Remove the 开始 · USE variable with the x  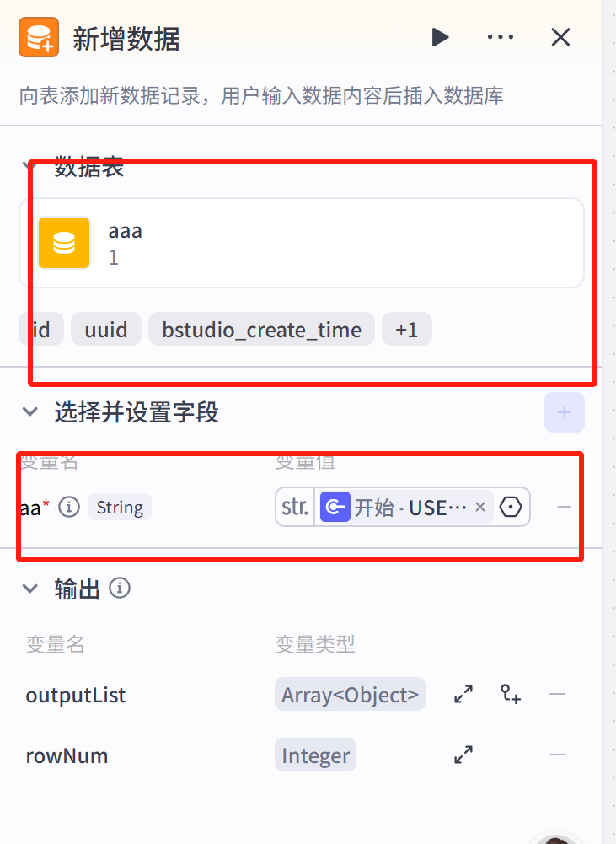[x=480, y=507]
